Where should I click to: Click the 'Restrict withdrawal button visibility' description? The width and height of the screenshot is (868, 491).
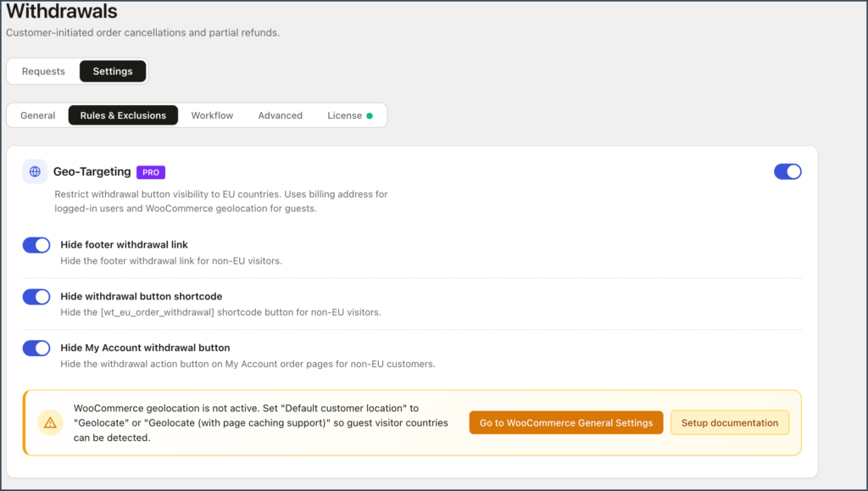click(x=221, y=202)
